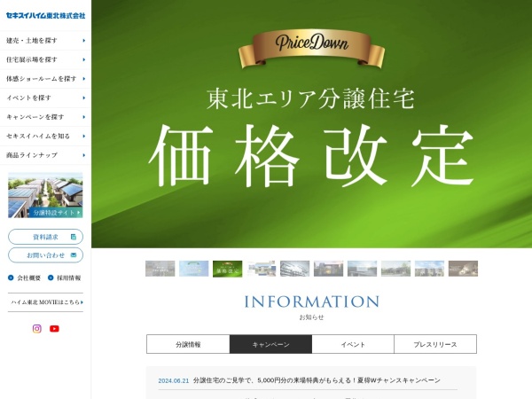Expand セキスイハイムを知る arrow
Screen dimensions: 532x399
tap(84, 136)
